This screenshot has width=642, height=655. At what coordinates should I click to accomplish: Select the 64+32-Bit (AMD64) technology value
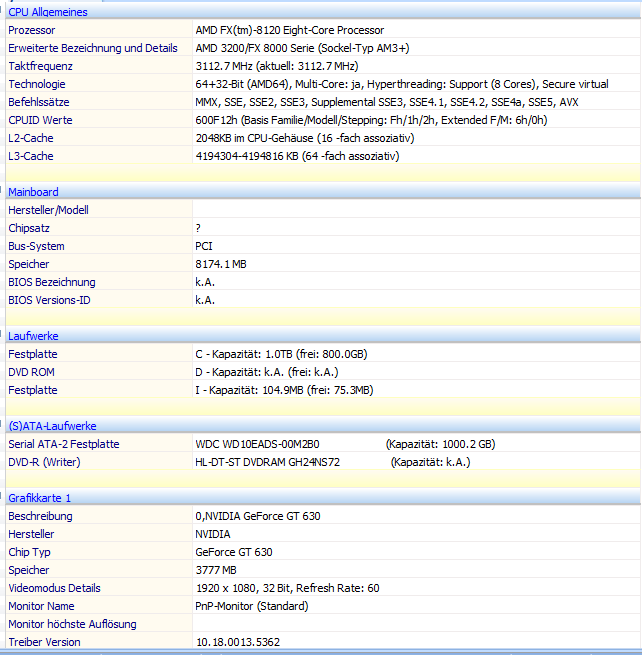(401, 84)
